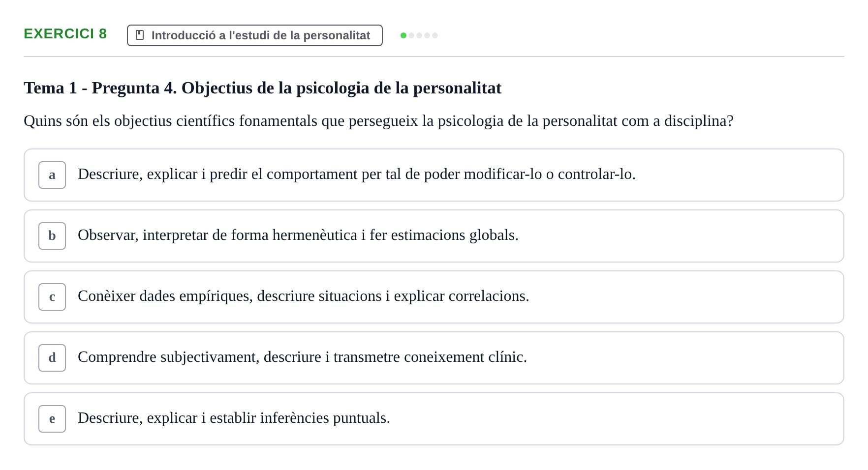Click the question text about 'objectius científics fonamentals'
This screenshot has height=470, width=868.
pos(378,121)
